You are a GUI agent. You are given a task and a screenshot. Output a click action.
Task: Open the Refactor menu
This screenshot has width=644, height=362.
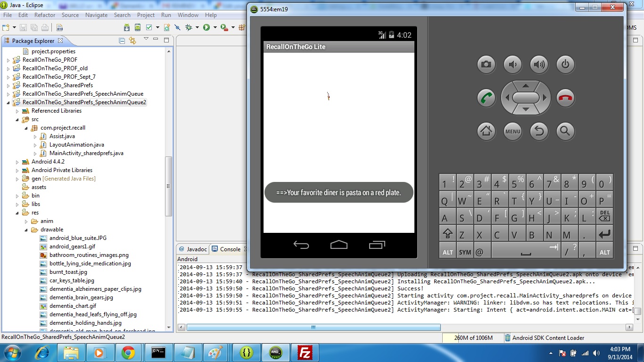pos(45,15)
